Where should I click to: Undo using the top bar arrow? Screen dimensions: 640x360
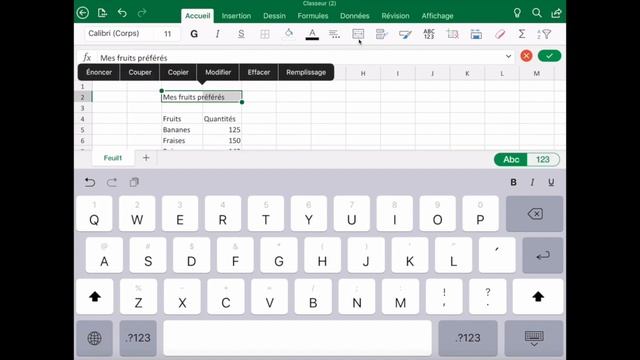(x=122, y=13)
